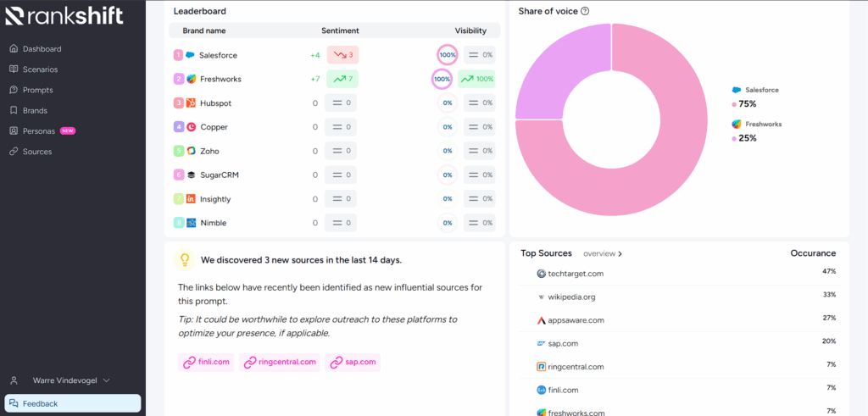This screenshot has height=416, width=868.
Task: Click the appsaware.com source row text
Action: pyautogui.click(x=576, y=320)
